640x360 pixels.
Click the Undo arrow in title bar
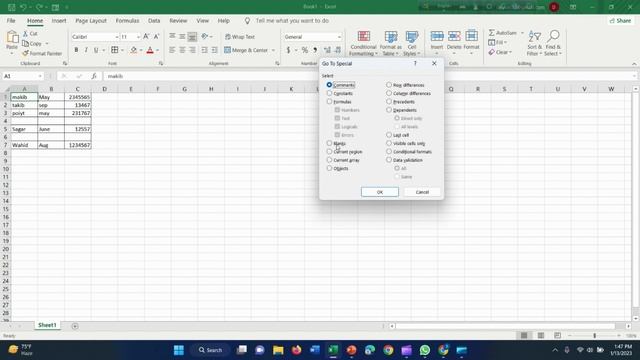[23, 7]
